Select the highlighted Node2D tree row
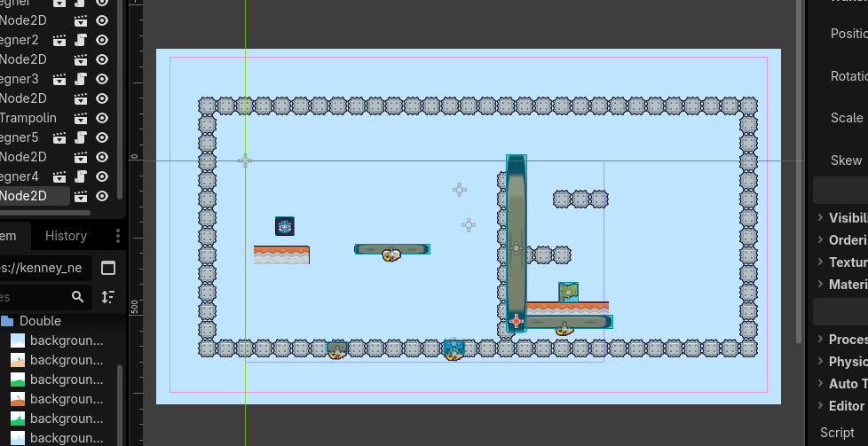Image resolution: width=868 pixels, height=446 pixels. coord(35,197)
